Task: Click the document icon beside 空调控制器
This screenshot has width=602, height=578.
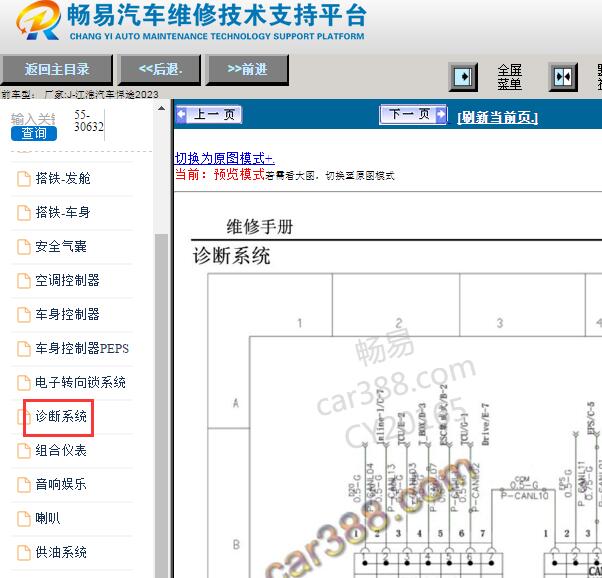Action: pos(24,281)
